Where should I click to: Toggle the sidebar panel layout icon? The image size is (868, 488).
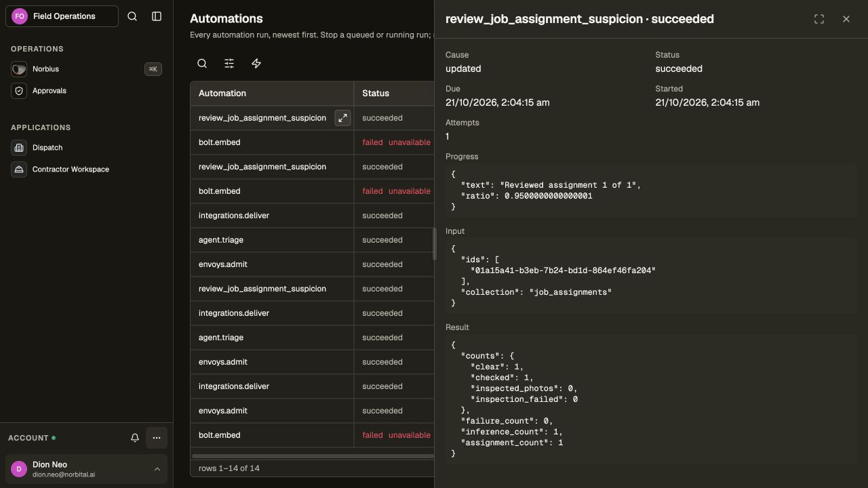click(157, 16)
